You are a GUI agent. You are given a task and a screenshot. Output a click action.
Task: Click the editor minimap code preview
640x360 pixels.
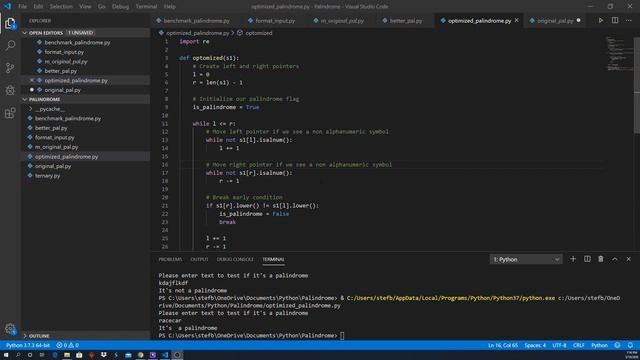(620, 54)
